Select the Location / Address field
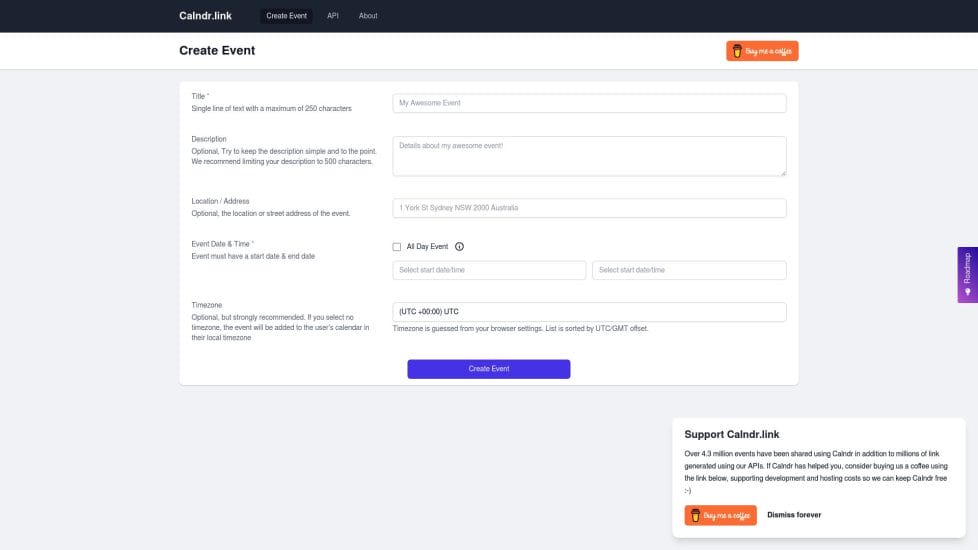The height and width of the screenshot is (550, 978). pos(589,208)
